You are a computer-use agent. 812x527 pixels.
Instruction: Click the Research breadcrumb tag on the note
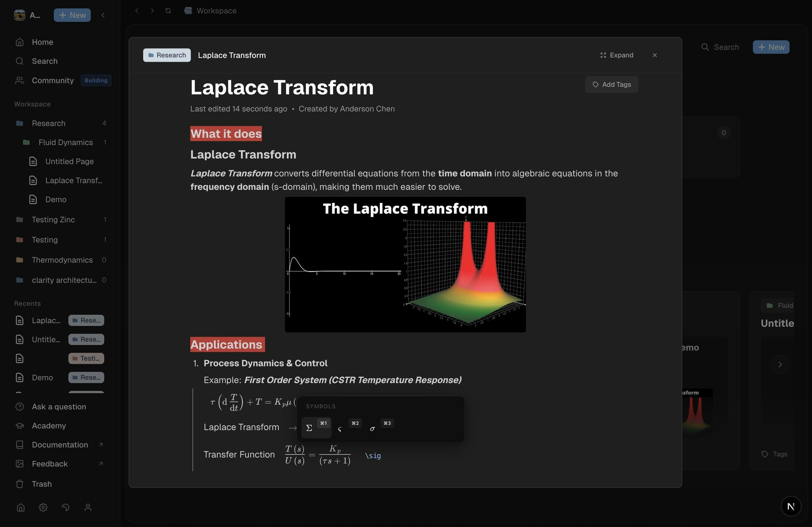click(x=167, y=55)
